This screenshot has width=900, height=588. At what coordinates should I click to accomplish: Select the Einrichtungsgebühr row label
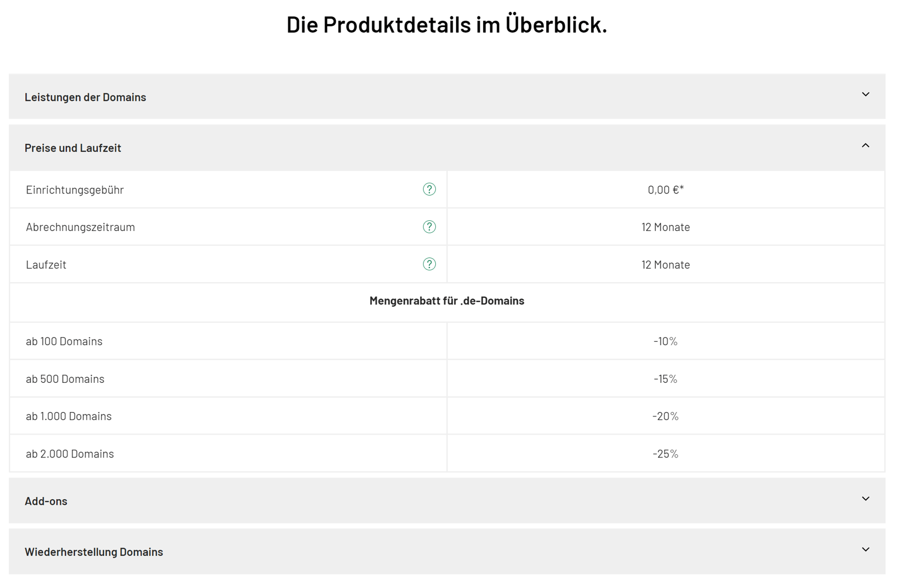(75, 190)
